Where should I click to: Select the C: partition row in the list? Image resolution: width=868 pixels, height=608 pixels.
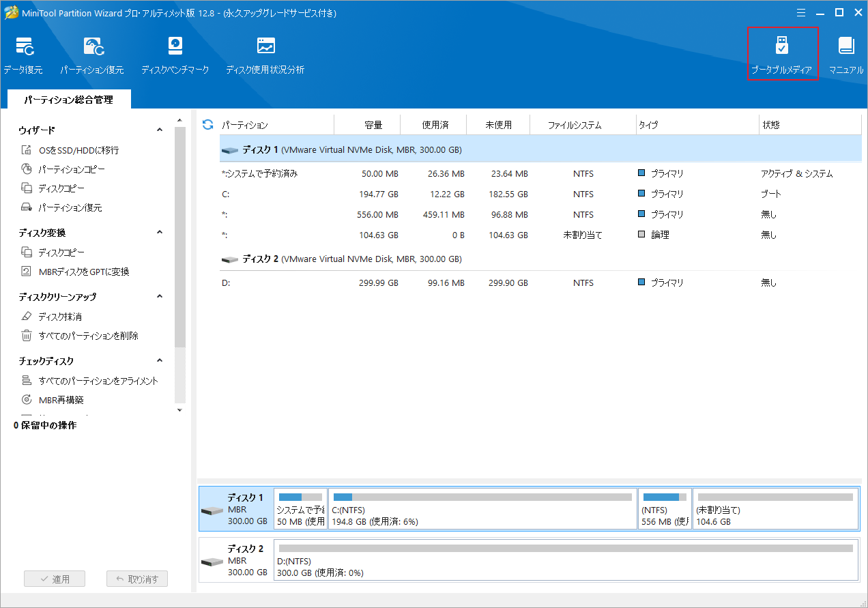540,194
